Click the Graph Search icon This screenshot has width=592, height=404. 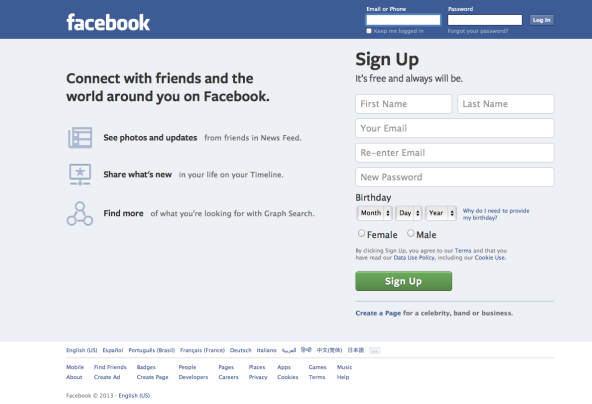80,214
